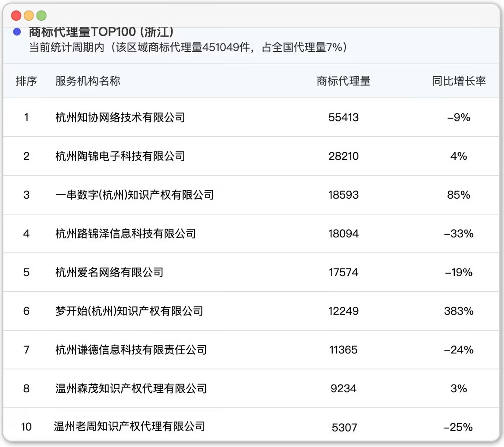Select 梦开始(杭州)知识产权有限公司

(129, 311)
